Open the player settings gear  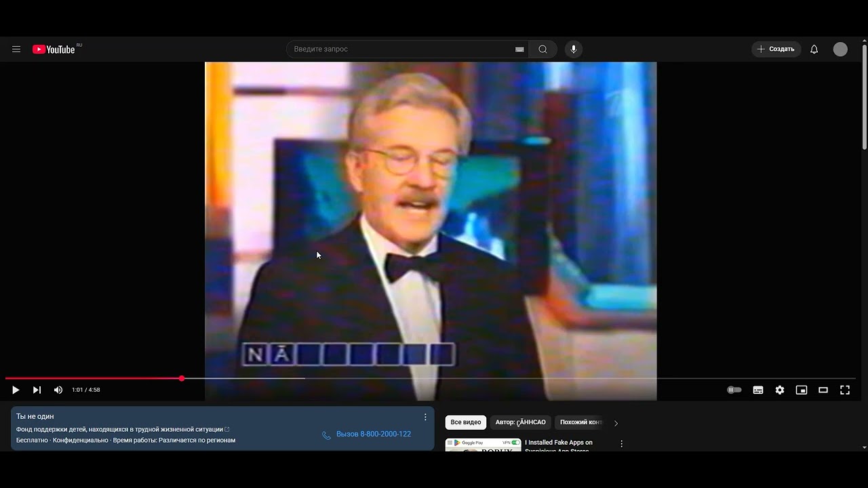click(780, 390)
